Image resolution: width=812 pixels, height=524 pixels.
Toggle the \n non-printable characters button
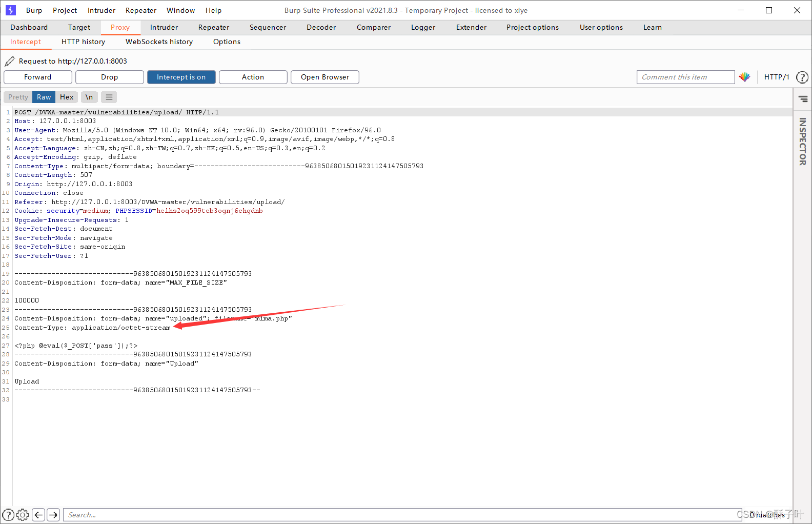[89, 97]
